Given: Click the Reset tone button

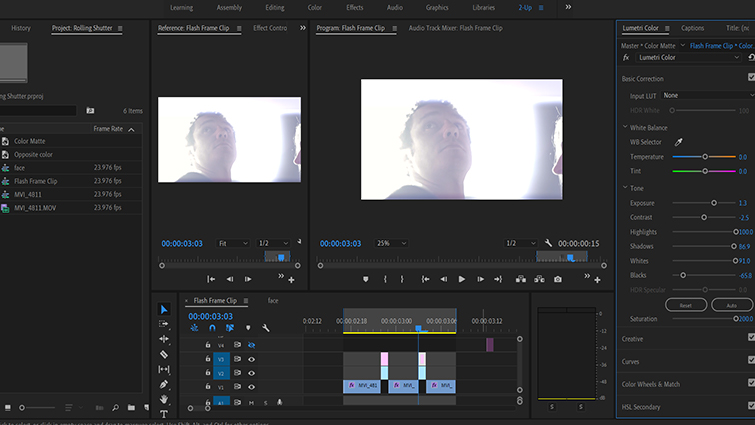Looking at the screenshot, I should pos(685,304).
